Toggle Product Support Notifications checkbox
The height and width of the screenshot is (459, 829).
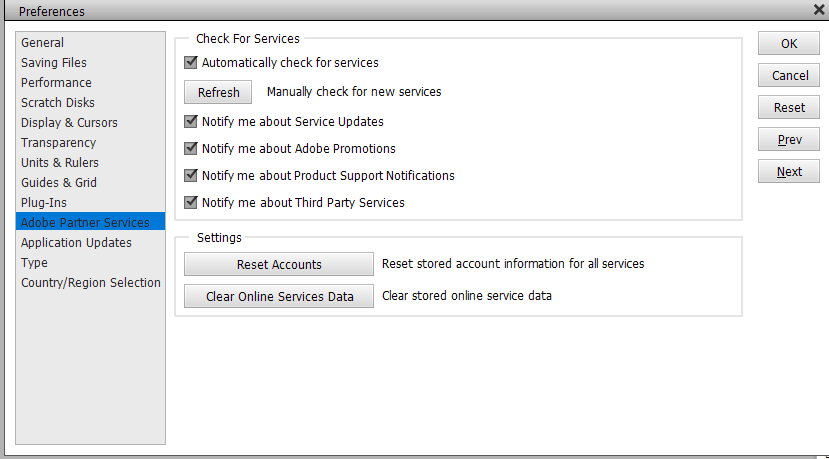point(191,175)
